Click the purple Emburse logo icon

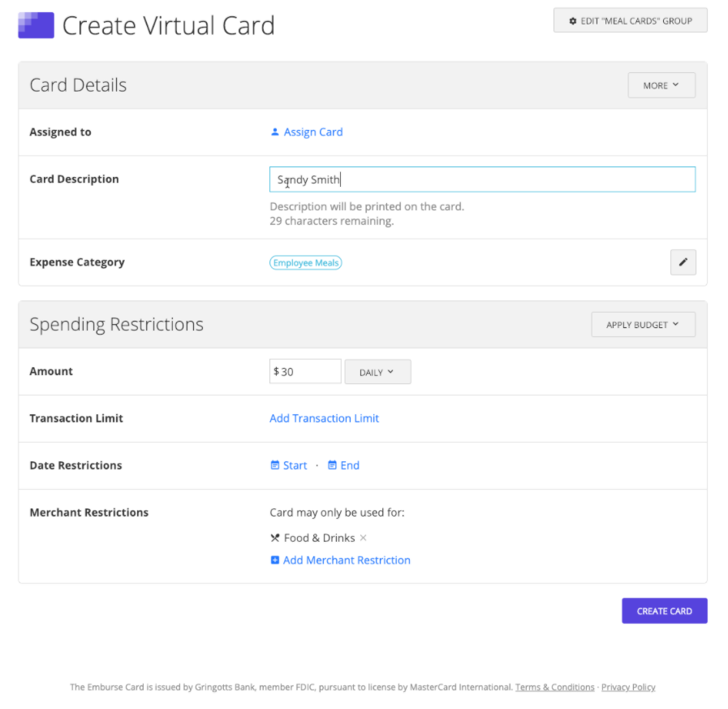pyautogui.click(x=35, y=25)
